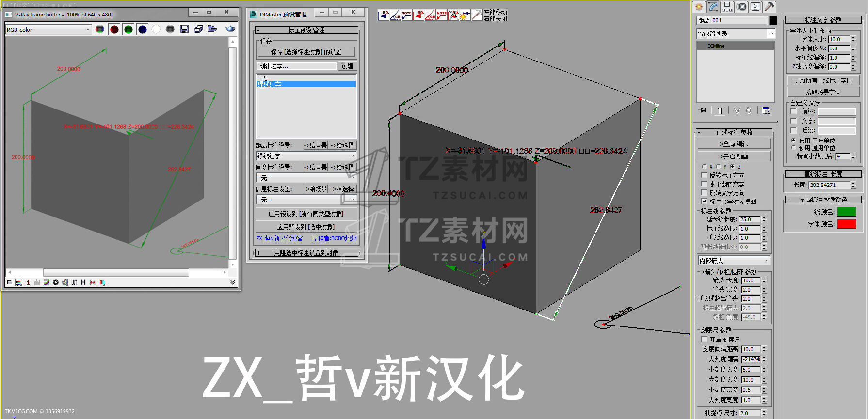
Task: Open configure modifier sets
Action: point(766,110)
